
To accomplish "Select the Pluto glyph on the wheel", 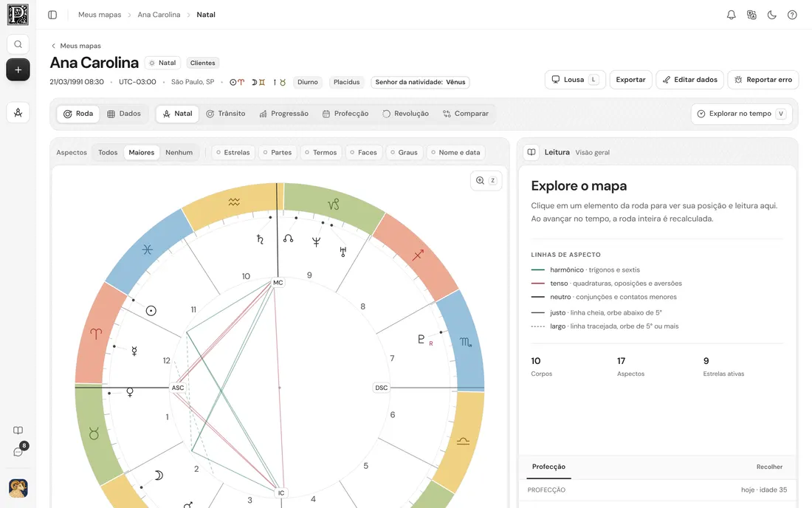I will [x=422, y=339].
